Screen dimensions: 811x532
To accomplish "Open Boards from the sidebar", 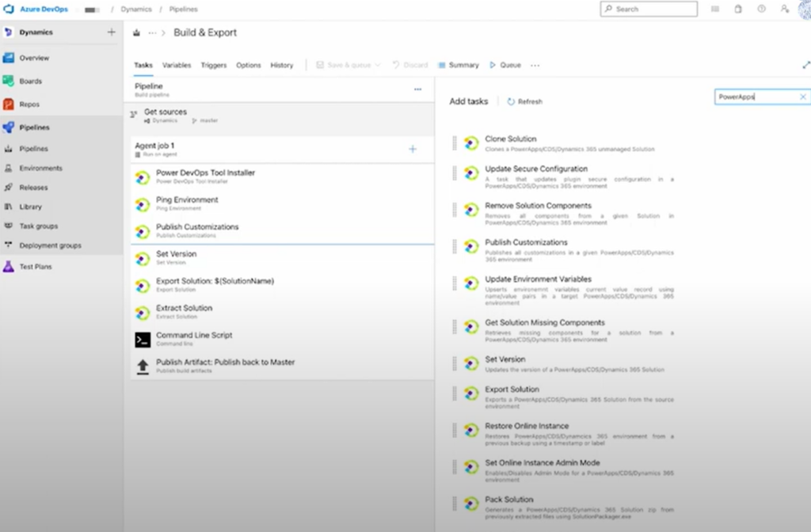I will point(30,81).
